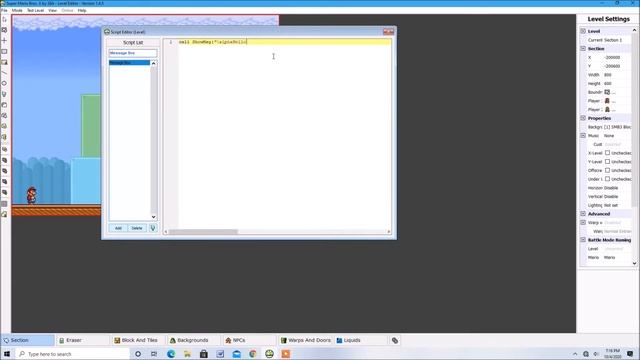This screenshot has width=640, height=360.
Task: Toggle the Under Water checkbox
Action: (x=607, y=179)
